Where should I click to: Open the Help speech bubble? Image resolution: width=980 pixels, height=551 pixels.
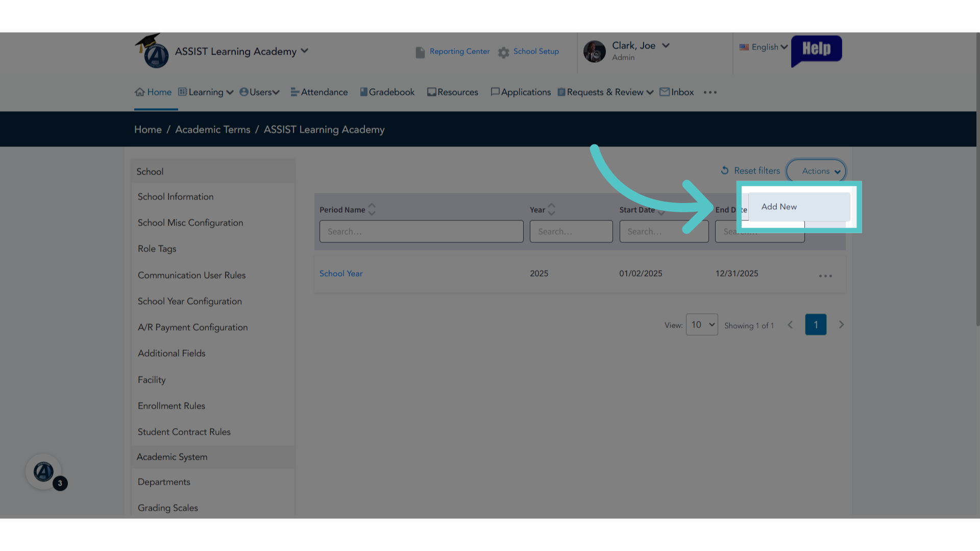coord(816,51)
